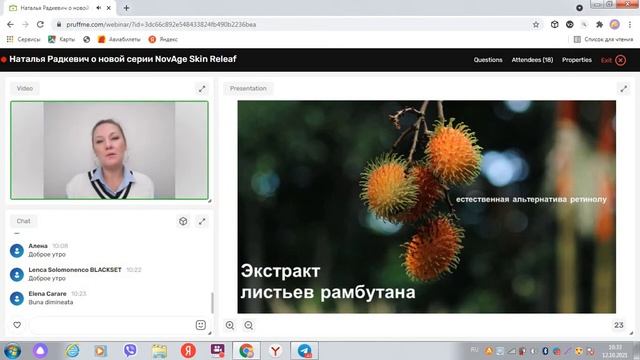640x360 pixels.
Task: Click the name Lenca Solomonenco BLACKSET
Action: tap(75, 270)
